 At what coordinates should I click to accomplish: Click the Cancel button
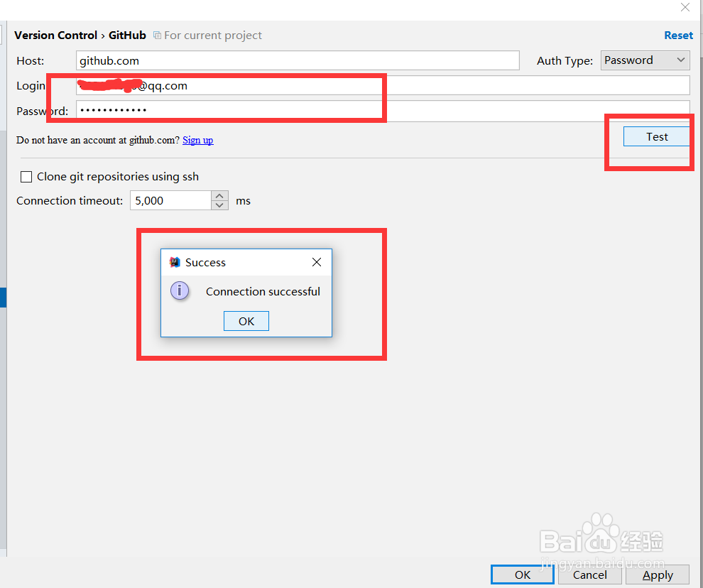(589, 575)
